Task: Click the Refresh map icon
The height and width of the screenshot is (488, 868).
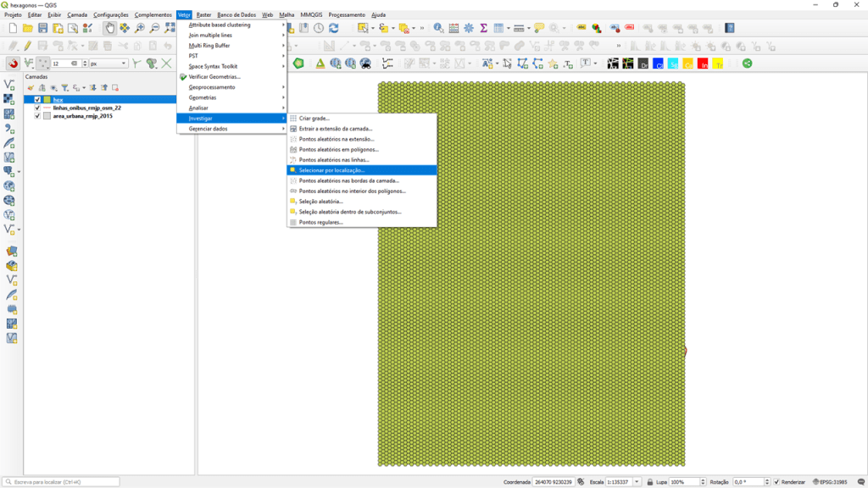Action: (333, 28)
